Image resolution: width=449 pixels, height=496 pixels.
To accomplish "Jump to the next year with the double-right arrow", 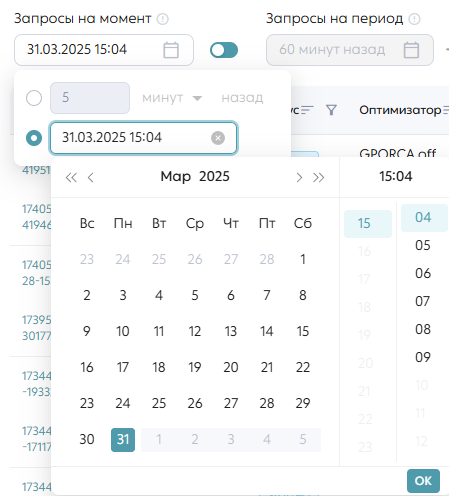I will coord(319,177).
